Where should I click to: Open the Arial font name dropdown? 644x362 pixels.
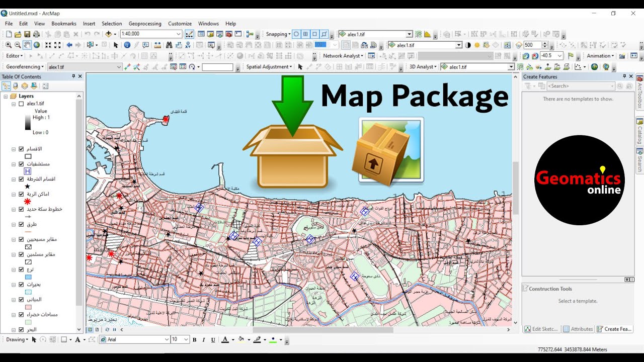(167, 340)
